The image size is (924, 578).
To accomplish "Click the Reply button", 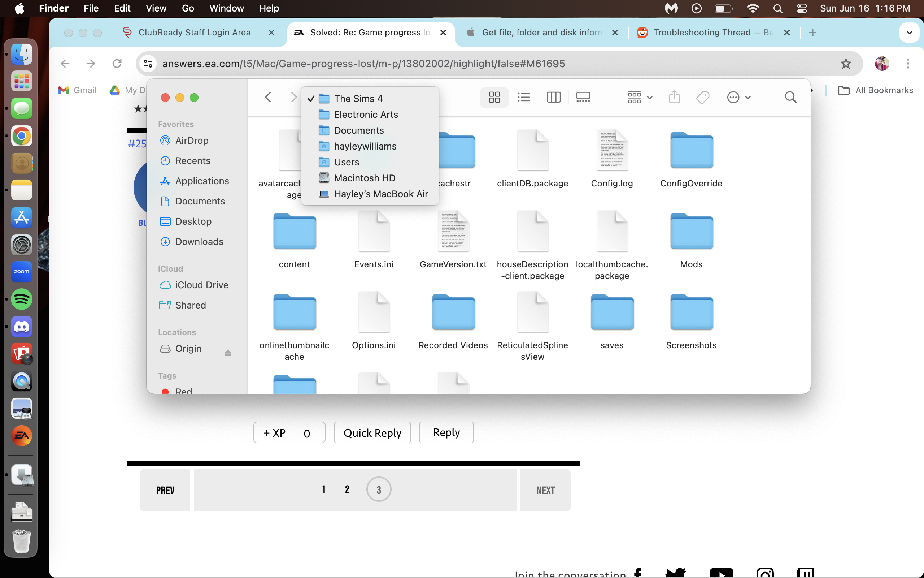I will point(446,432).
